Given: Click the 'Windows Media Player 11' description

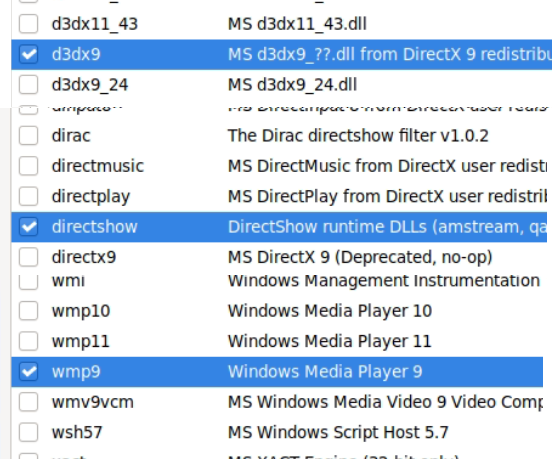Looking at the screenshot, I should pos(330,341).
